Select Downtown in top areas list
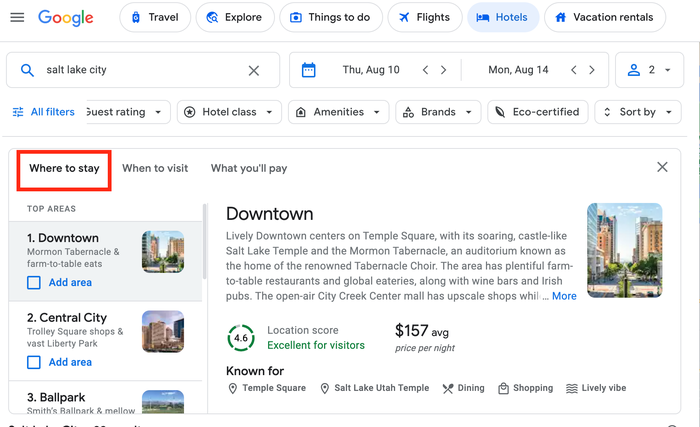This screenshot has width=700, height=427. 105,261
